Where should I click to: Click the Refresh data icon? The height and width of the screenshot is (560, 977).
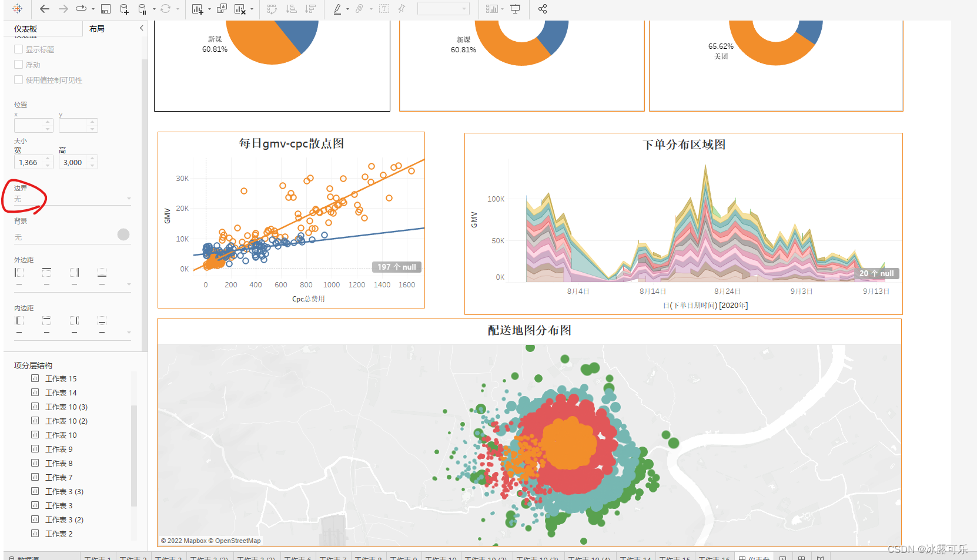(166, 9)
